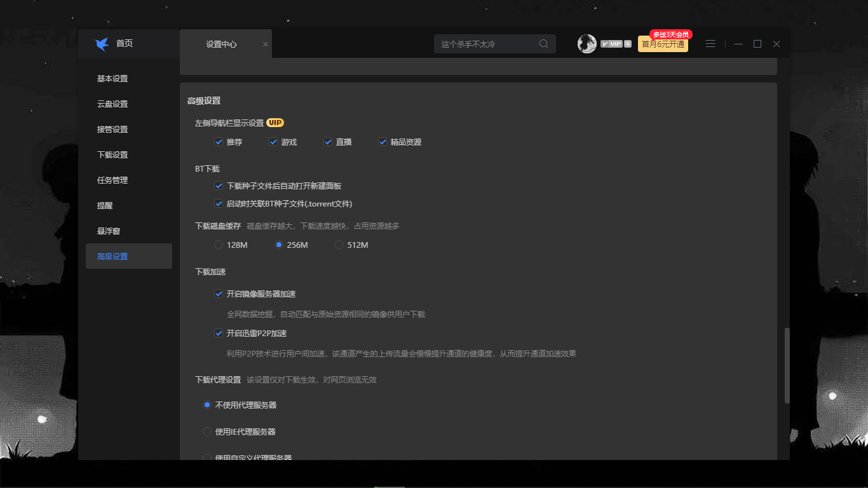Screen dimensions: 868x488
Task: Select the 512M disk cache option
Action: coord(339,245)
